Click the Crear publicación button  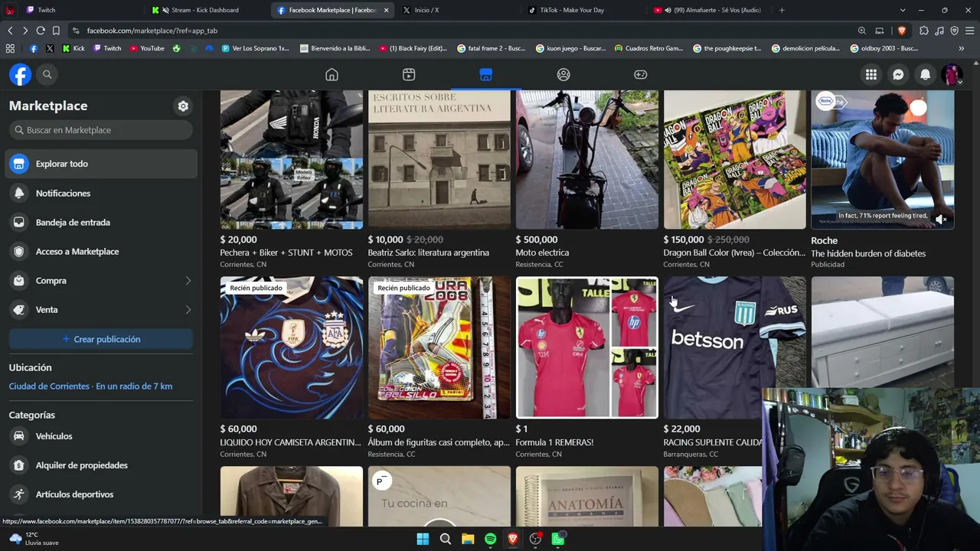point(101,339)
